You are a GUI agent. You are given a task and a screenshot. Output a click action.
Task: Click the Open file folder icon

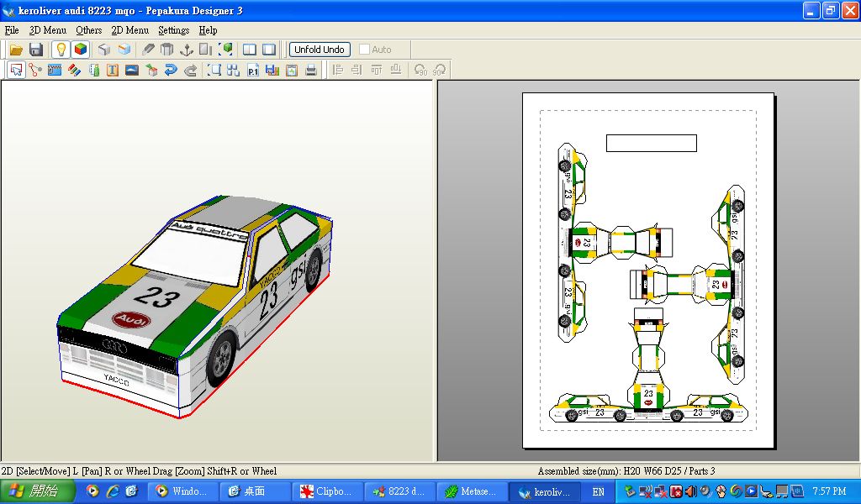16,50
